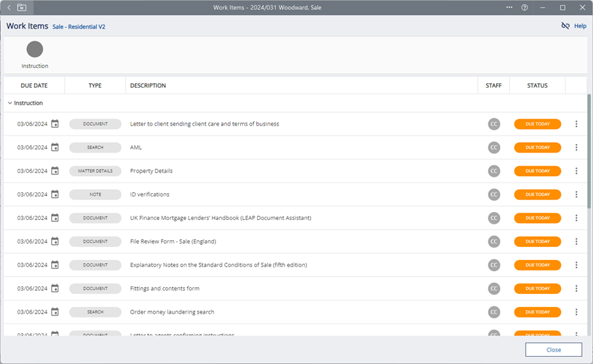
Task: Click the Close button
Action: [553, 350]
